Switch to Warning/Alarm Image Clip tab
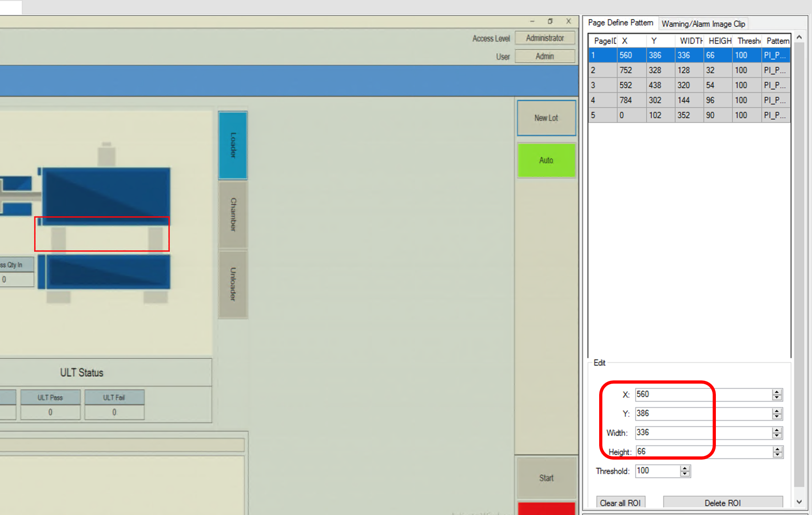The height and width of the screenshot is (515, 812). point(703,24)
